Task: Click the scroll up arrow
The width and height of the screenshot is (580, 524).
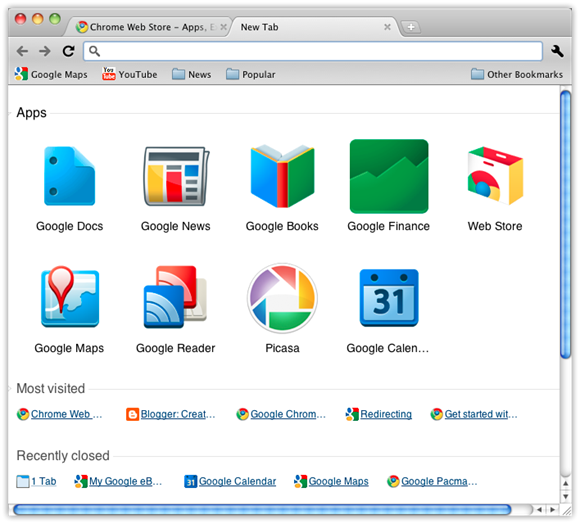Action: point(566,483)
